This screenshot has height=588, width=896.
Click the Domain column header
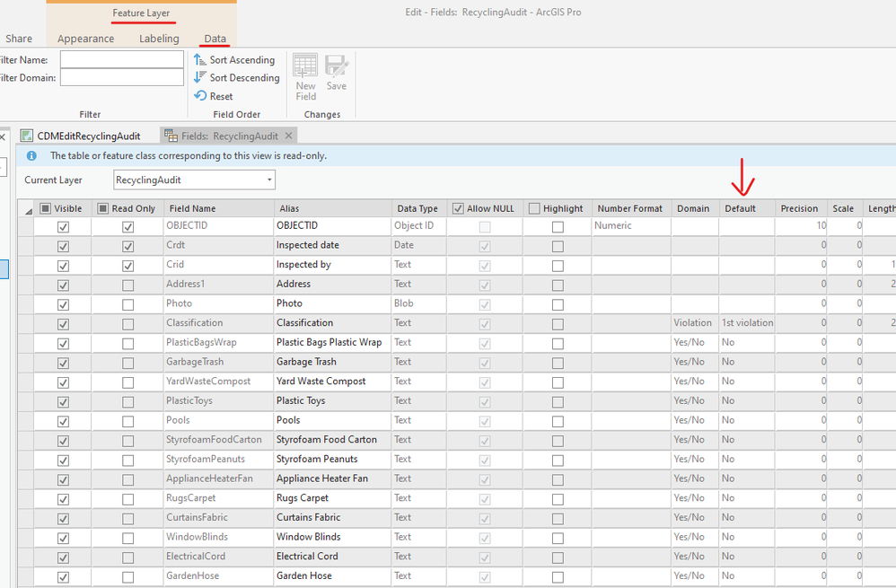click(695, 208)
